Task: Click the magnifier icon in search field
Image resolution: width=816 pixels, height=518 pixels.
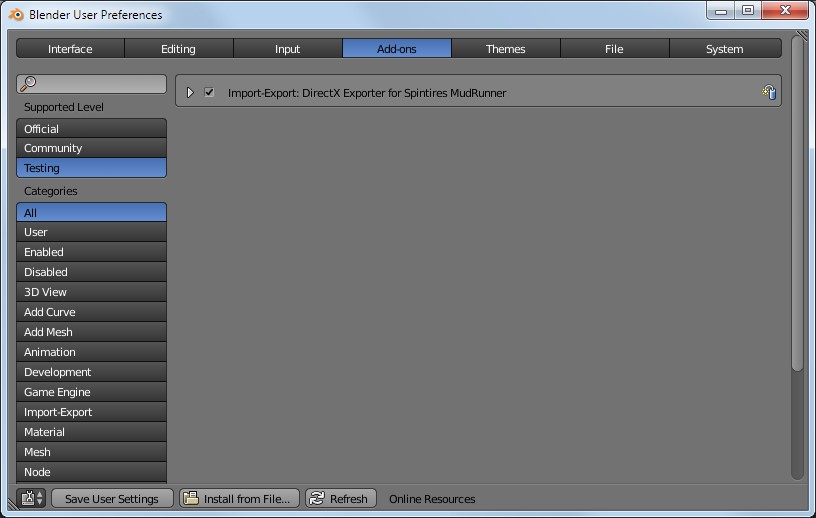Action: tap(28, 83)
